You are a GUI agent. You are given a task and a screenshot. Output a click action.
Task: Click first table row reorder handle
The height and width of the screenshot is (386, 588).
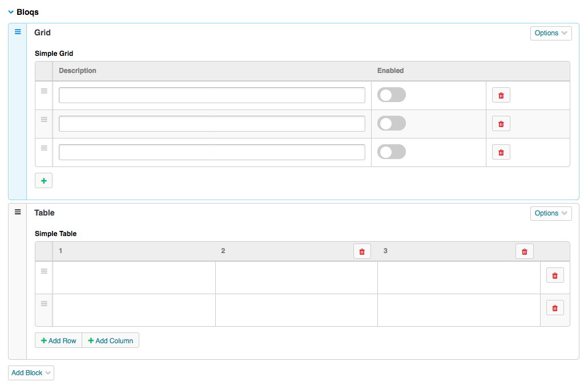(x=44, y=271)
